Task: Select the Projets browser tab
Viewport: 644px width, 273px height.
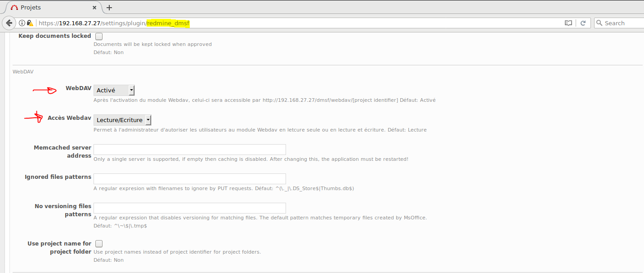Action: pos(49,7)
